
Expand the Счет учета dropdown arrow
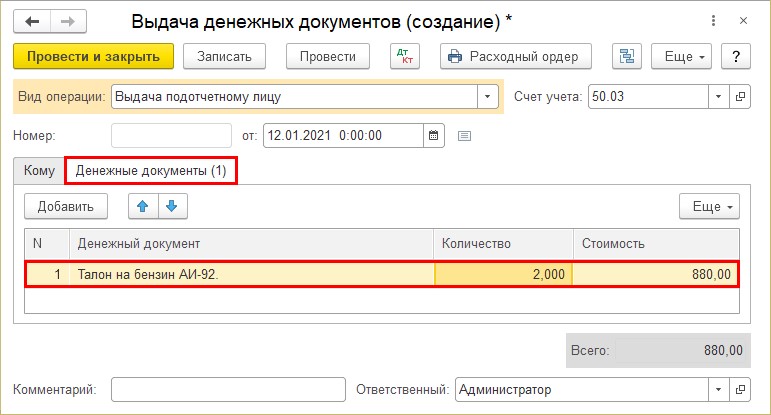[x=718, y=96]
